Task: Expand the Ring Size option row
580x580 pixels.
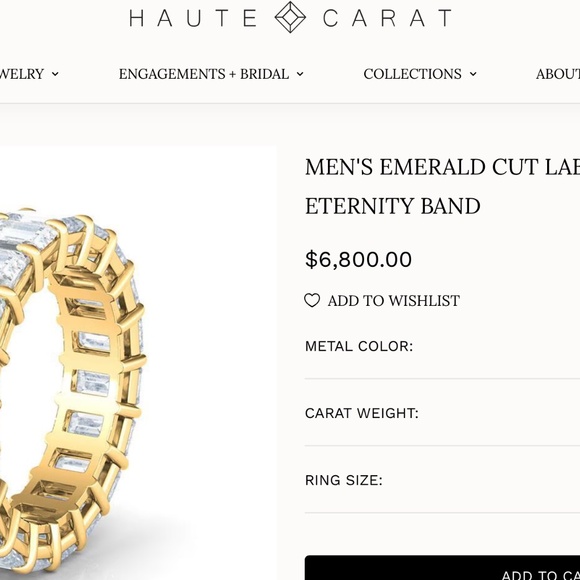Action: point(442,480)
